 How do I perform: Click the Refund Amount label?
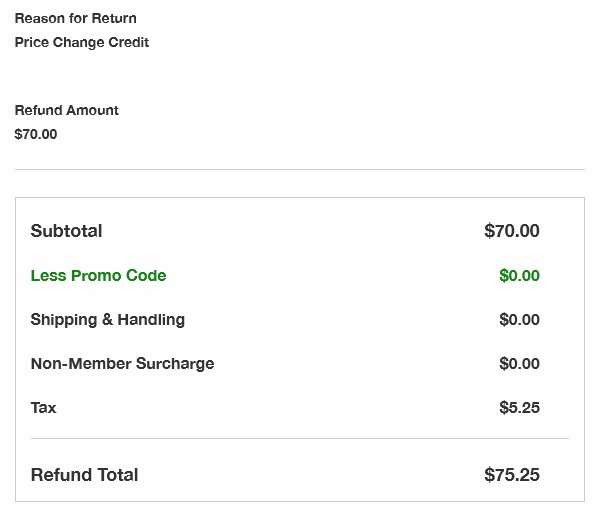click(67, 110)
